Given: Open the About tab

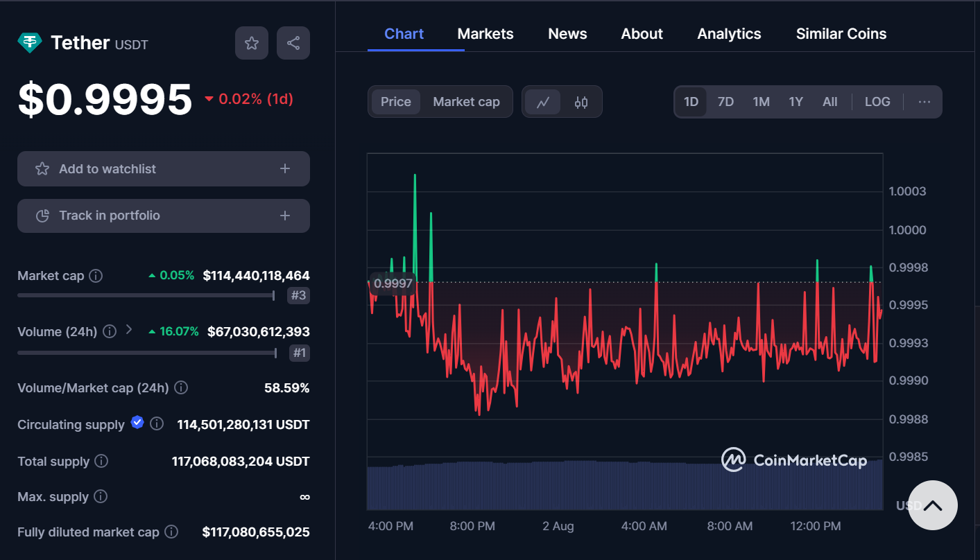Looking at the screenshot, I should [642, 34].
